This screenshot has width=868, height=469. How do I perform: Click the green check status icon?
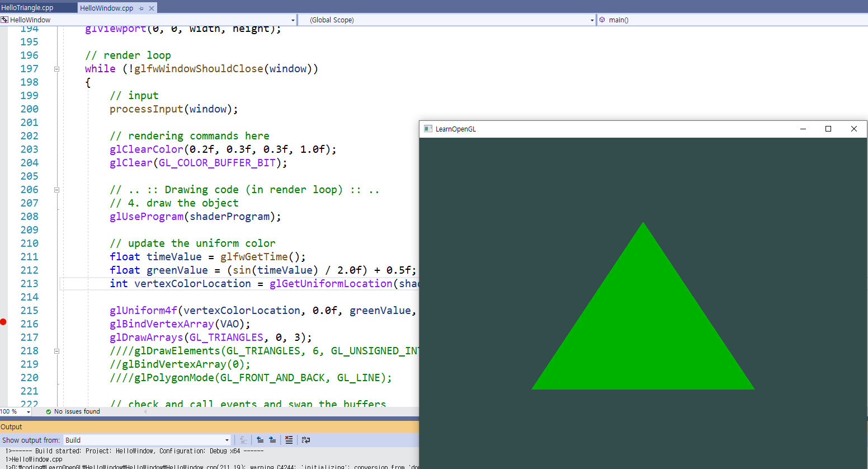[49, 411]
